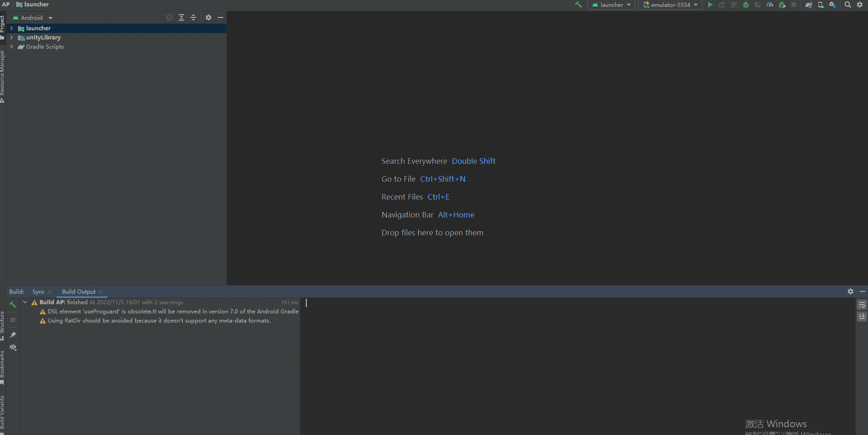Close the Build Output tab
The image size is (868, 435).
click(x=101, y=292)
